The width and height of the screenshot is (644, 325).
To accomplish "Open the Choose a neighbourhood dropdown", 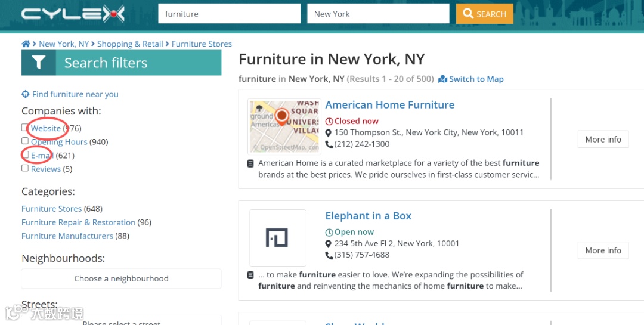I will pos(121,278).
